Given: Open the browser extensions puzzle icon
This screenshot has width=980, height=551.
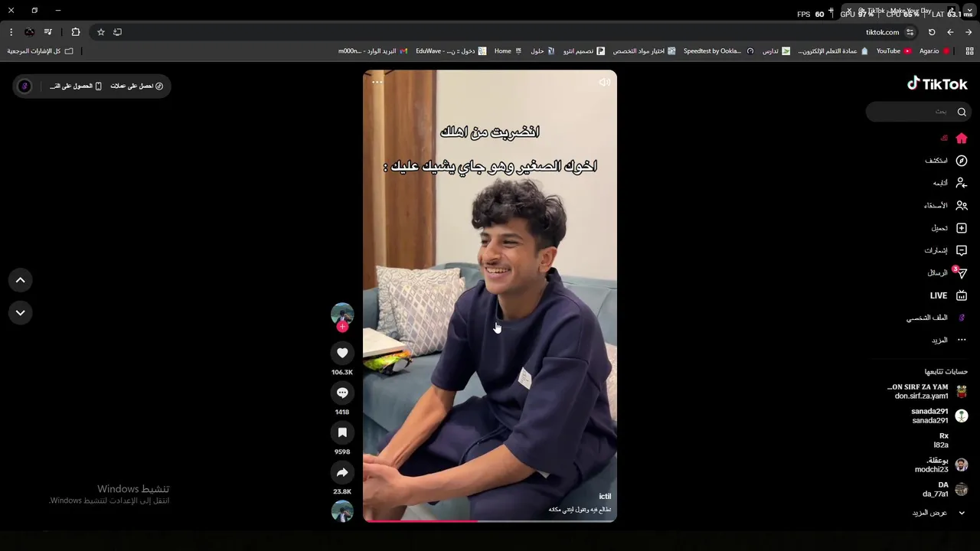Looking at the screenshot, I should (x=76, y=32).
